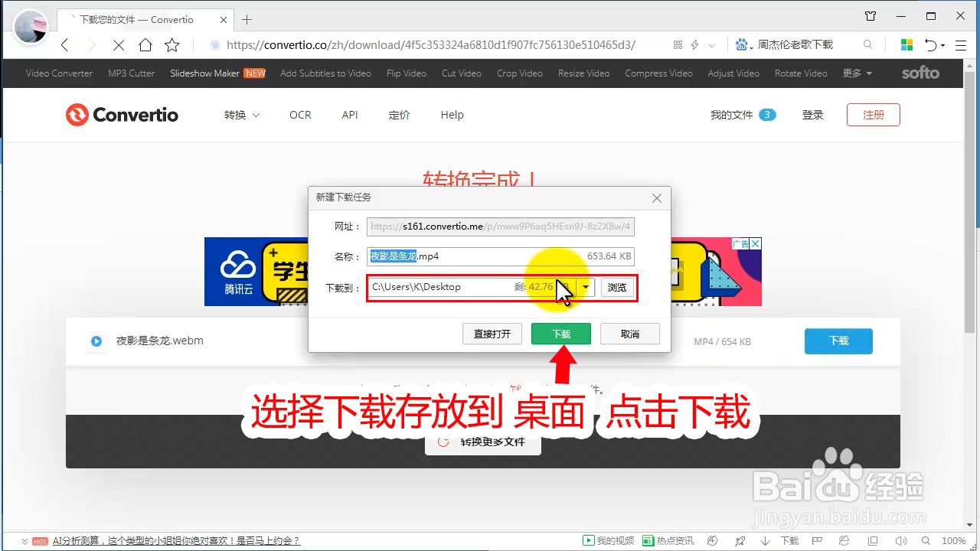Click the green 下载 button in dialog
980x551 pixels.
coord(561,334)
